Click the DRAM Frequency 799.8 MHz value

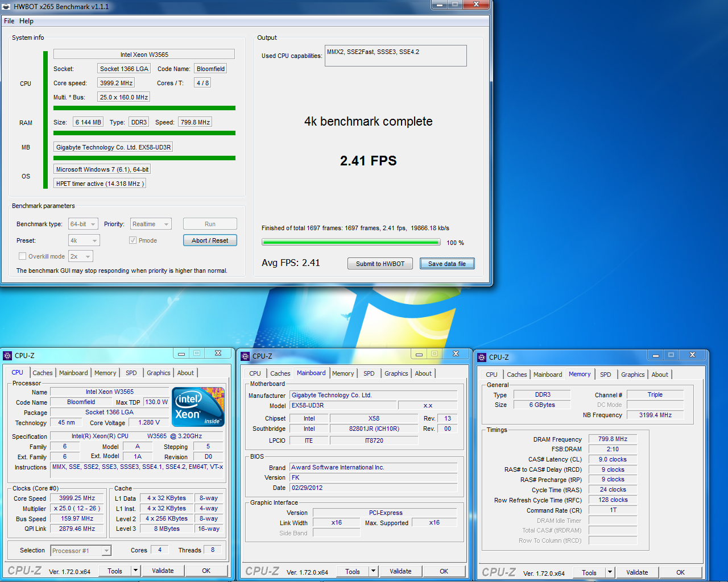[x=613, y=439]
